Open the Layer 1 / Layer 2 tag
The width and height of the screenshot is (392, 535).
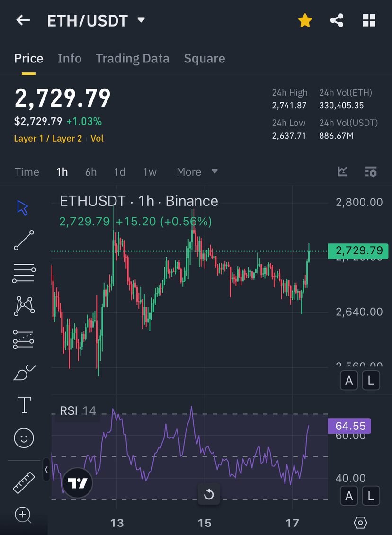click(48, 139)
